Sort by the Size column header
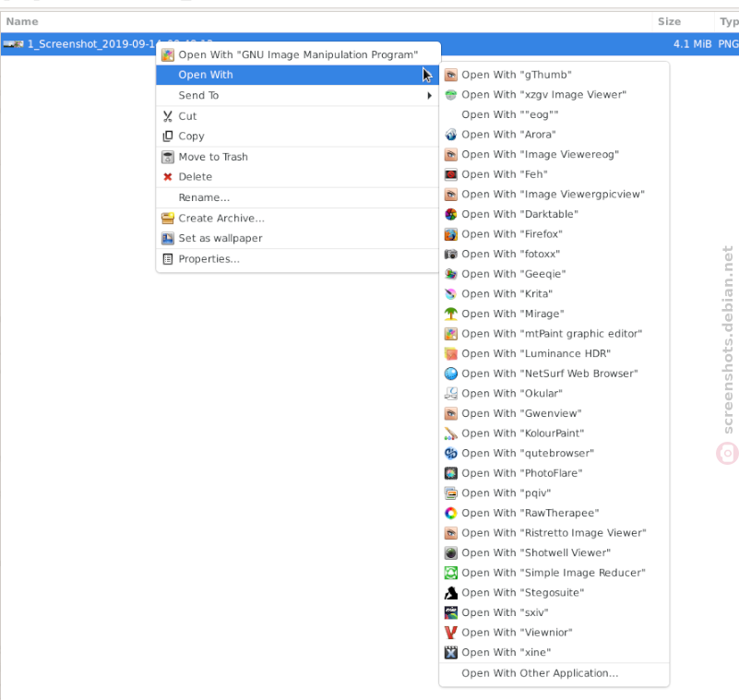This screenshot has height=700, width=739. pos(684,21)
